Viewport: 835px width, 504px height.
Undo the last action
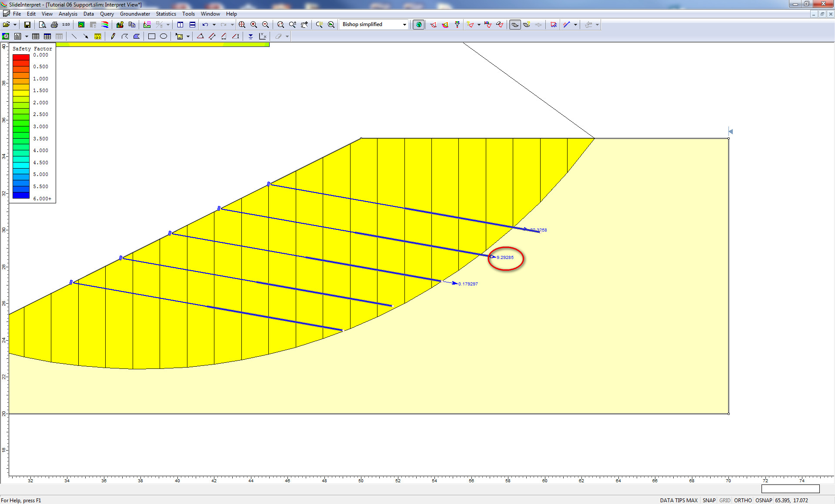(x=205, y=25)
